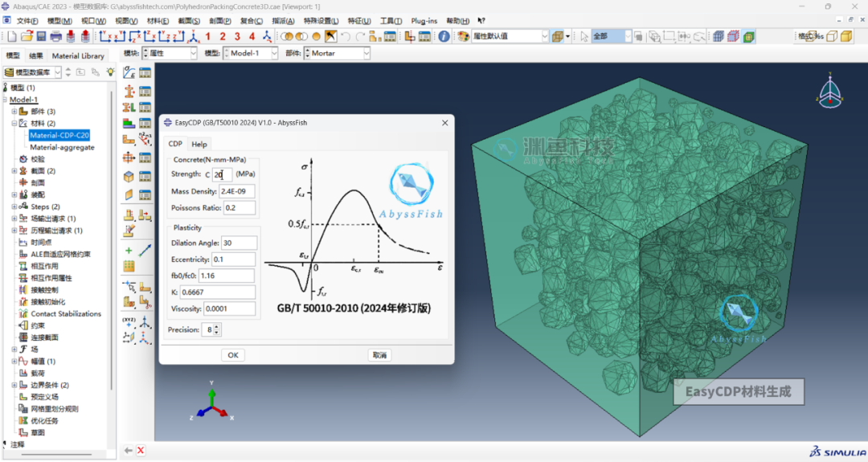868x462 pixels.
Task: Cancel procedure with red X icon
Action: pos(141,451)
